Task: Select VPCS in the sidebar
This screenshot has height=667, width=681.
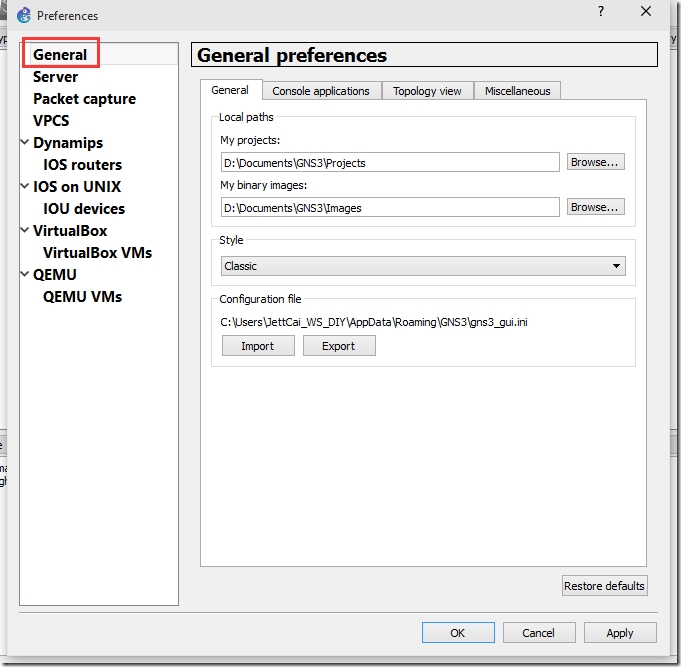Action: pyautogui.click(x=51, y=121)
